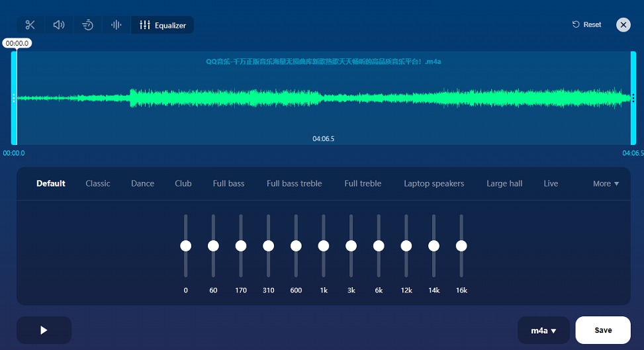Image resolution: width=644 pixels, height=350 pixels.
Task: Click the Reset button
Action: coord(587,24)
